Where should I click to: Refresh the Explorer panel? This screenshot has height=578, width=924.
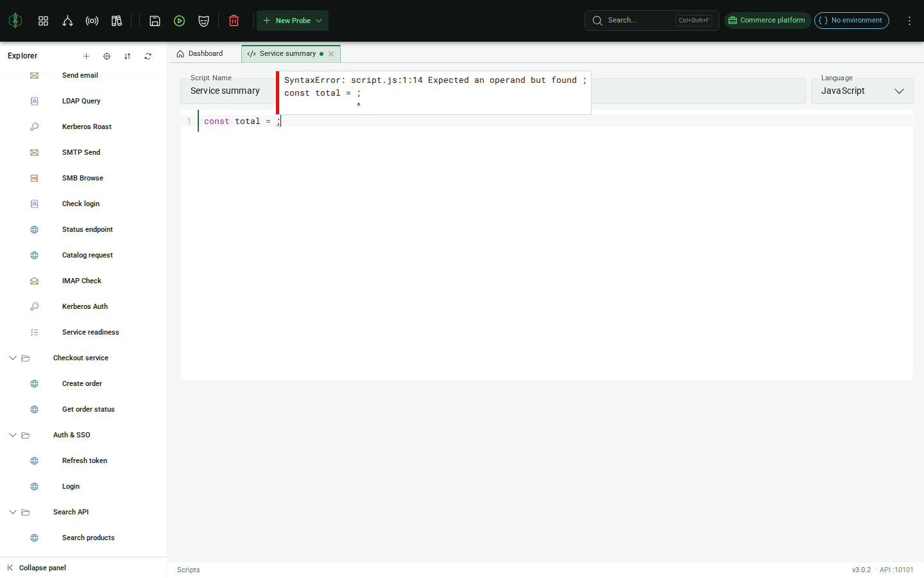148,56
